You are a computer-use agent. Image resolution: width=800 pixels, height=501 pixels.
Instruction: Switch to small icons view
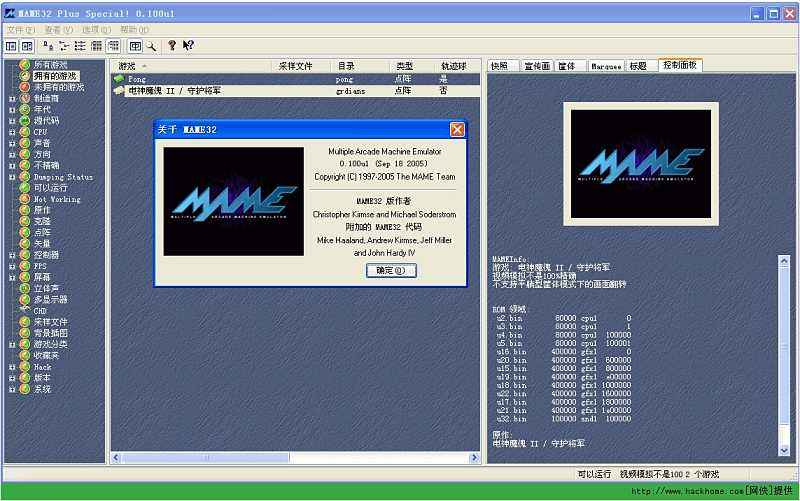[64, 46]
